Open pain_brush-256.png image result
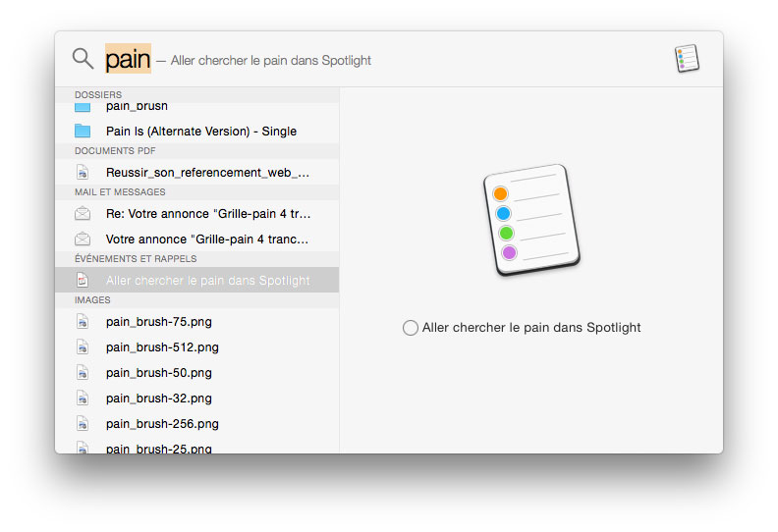Viewport: 778px width, 532px height. [x=197, y=424]
